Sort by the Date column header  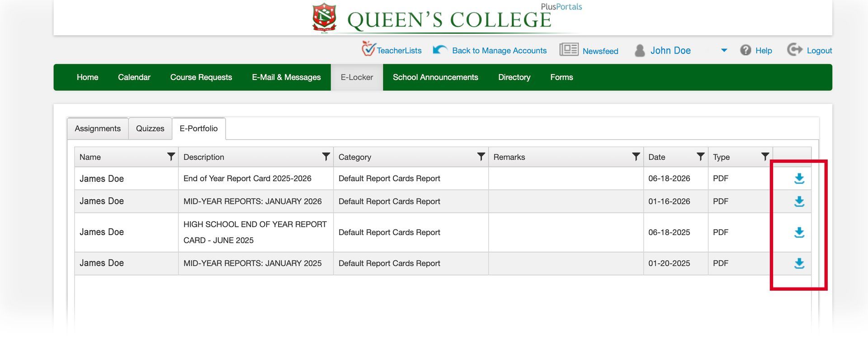click(656, 157)
